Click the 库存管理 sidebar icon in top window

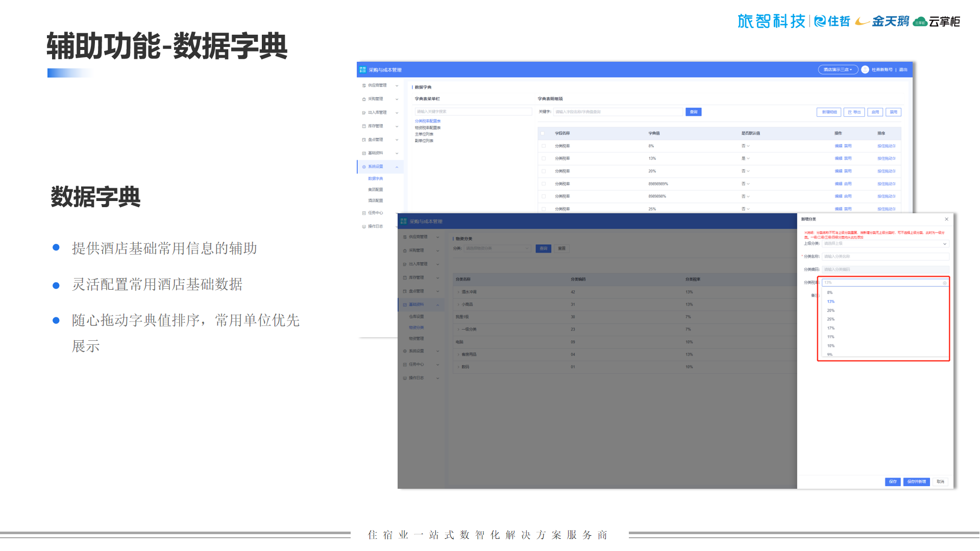[364, 126]
